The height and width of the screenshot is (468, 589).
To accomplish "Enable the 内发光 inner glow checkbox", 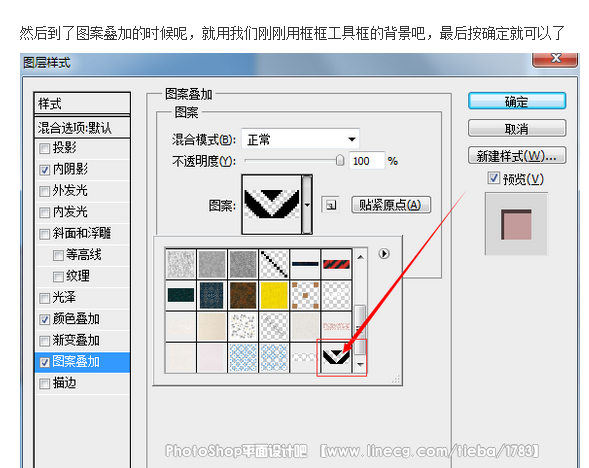I will [x=44, y=213].
